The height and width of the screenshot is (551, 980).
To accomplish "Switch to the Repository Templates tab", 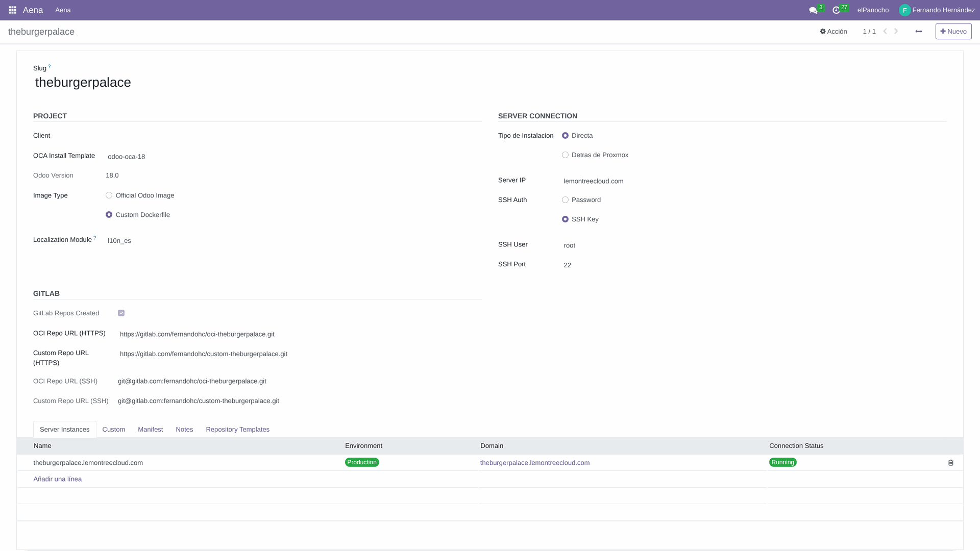I will pyautogui.click(x=237, y=430).
